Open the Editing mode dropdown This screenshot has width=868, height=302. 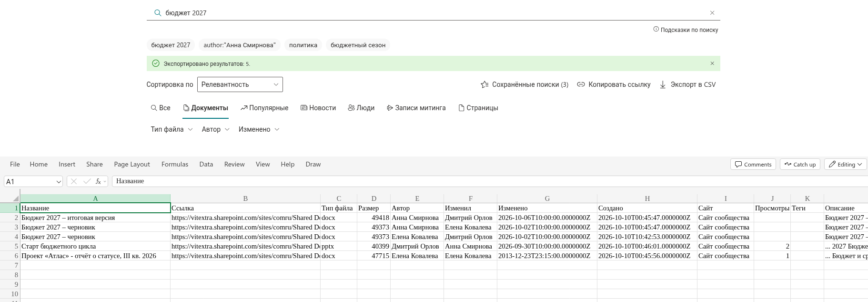[845, 164]
